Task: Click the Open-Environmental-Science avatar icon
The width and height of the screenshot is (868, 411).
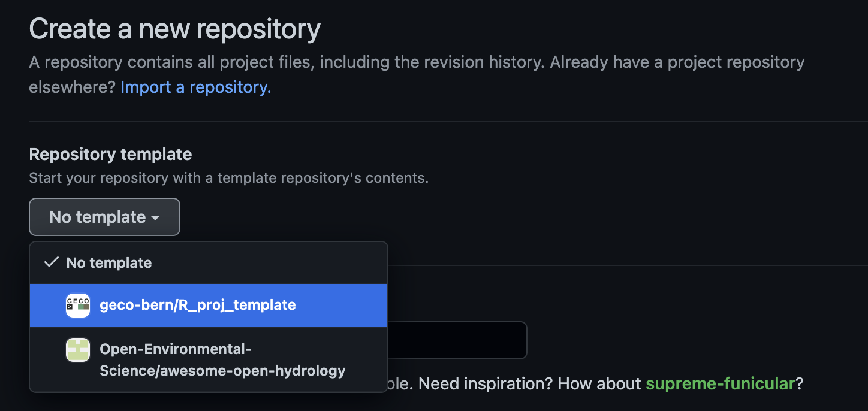Action: [77, 350]
